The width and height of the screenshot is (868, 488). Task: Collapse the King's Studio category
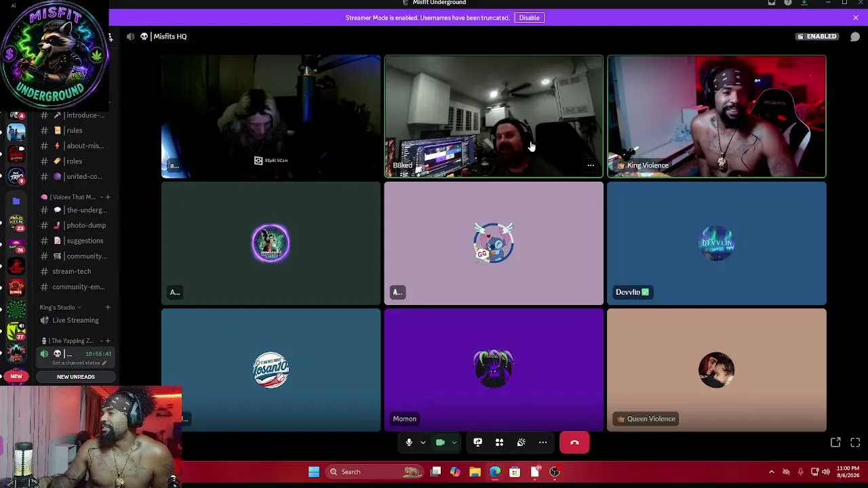60,308
